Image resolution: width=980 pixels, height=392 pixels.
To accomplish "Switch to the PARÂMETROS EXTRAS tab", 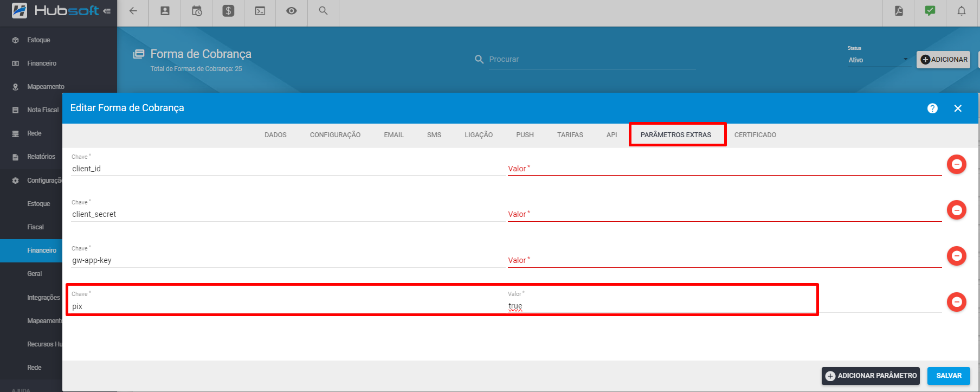I will (676, 135).
